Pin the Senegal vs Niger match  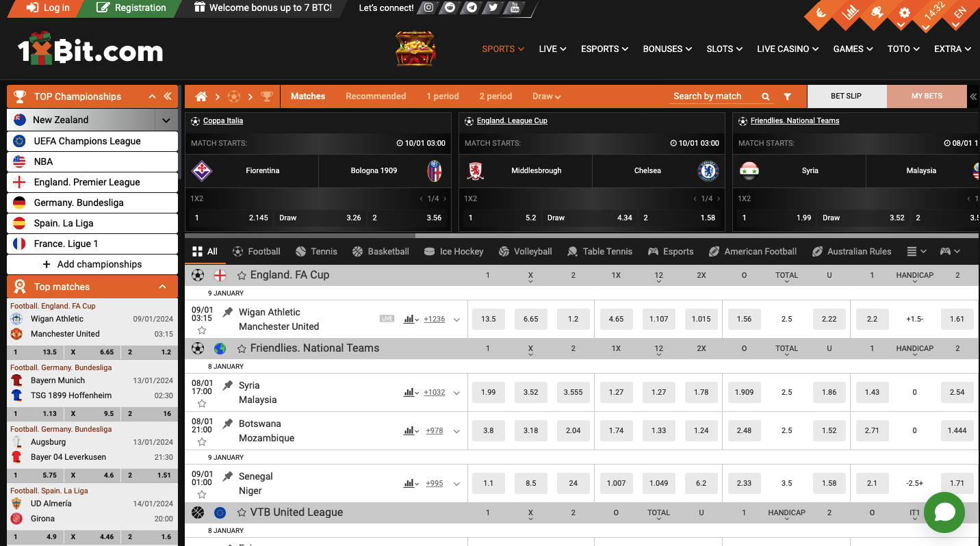(227, 476)
